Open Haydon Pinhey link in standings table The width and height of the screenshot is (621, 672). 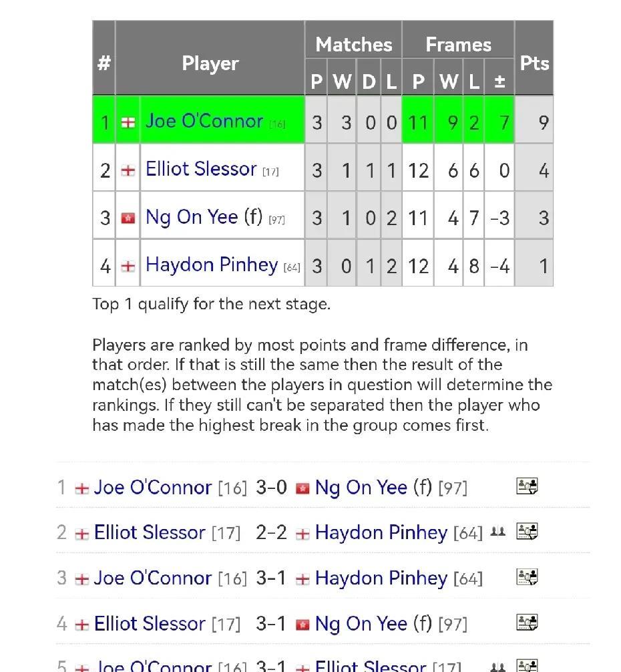(211, 265)
